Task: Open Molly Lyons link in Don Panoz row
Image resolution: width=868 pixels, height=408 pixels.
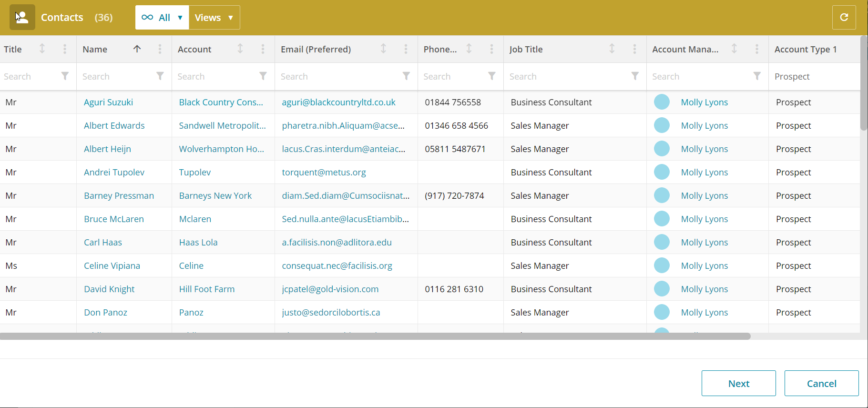Action: tap(704, 312)
